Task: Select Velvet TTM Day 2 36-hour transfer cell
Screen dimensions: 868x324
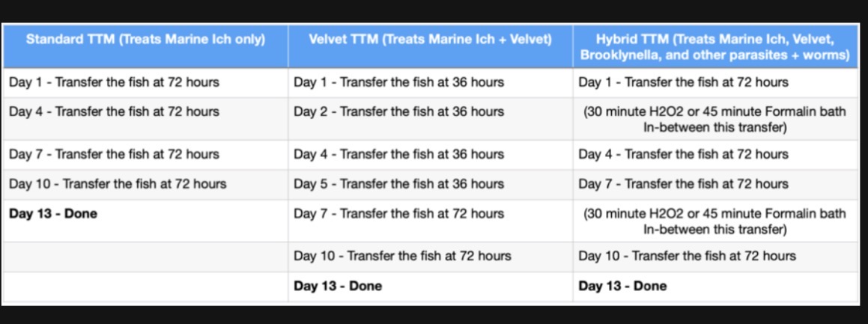Action: pyautogui.click(x=399, y=112)
